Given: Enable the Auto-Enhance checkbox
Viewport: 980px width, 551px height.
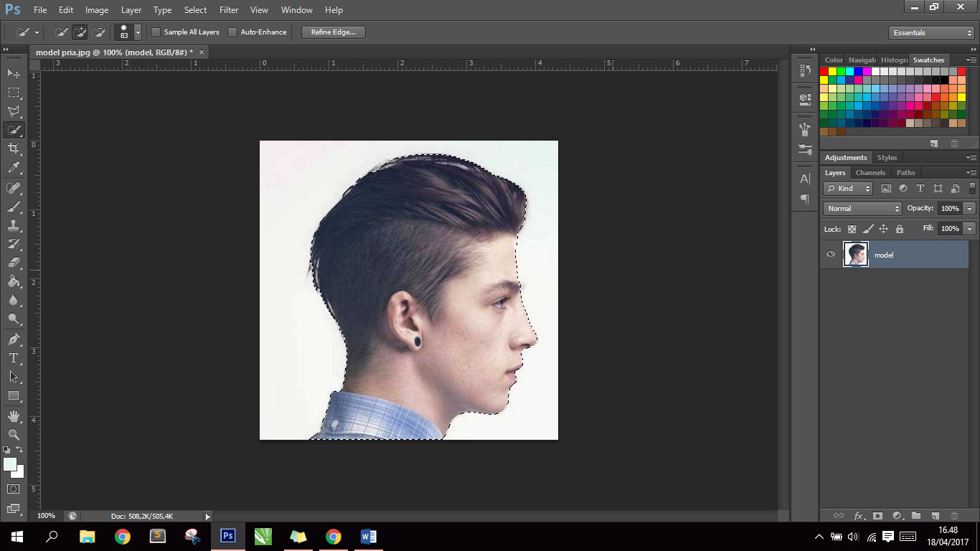Looking at the screenshot, I should 232,32.
